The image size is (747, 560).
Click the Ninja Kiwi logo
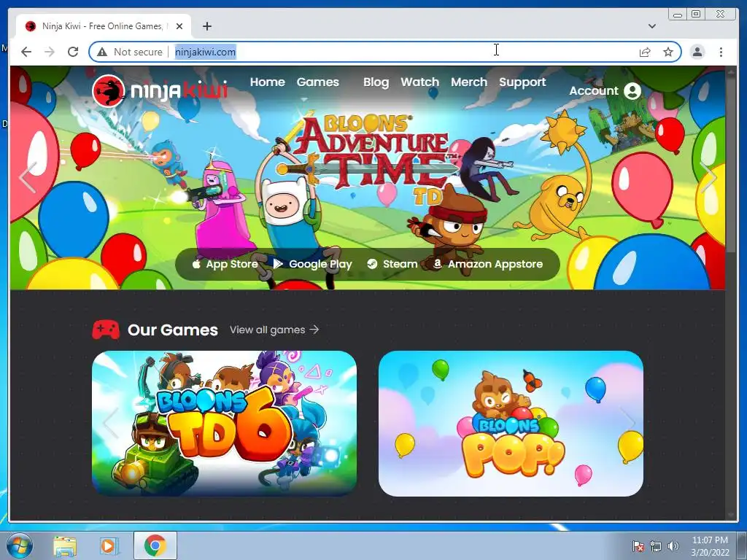point(160,90)
